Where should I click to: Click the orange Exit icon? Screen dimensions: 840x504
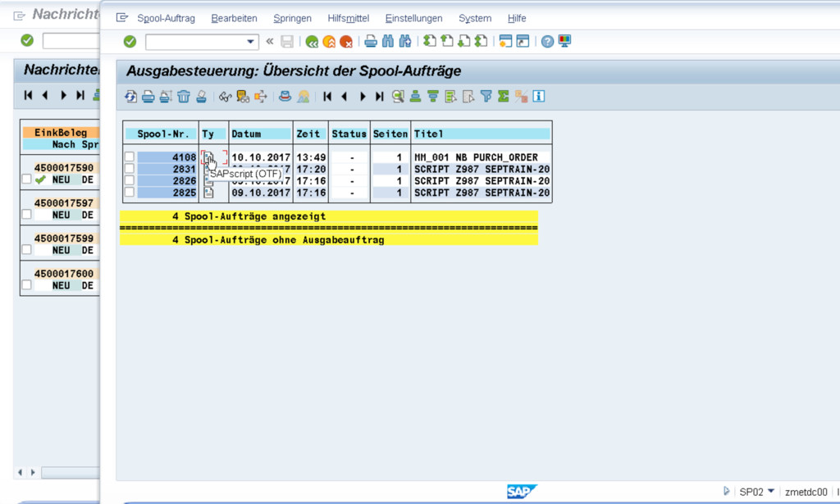pos(329,41)
